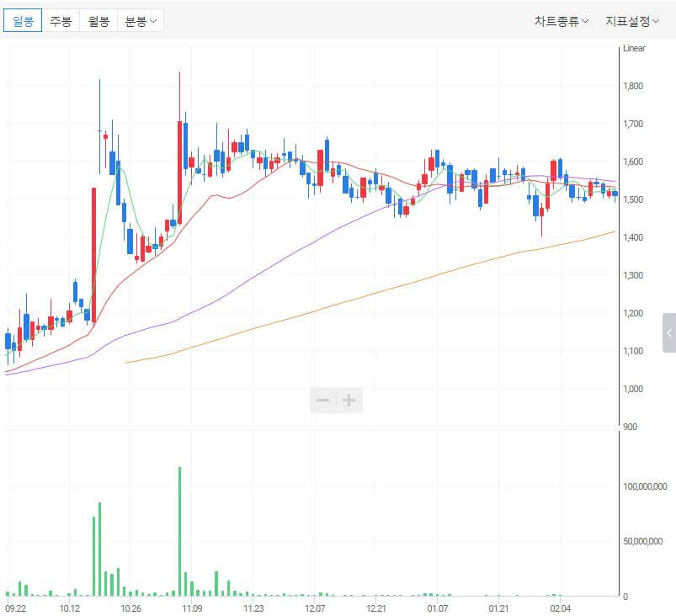Click the 50,000,000 volume axis label

point(643,541)
